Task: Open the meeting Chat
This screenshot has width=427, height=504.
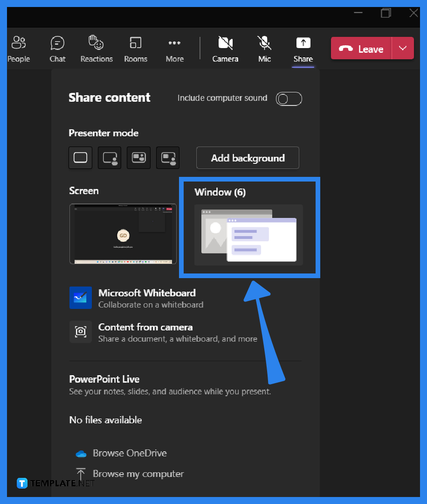Action: pyautogui.click(x=57, y=48)
